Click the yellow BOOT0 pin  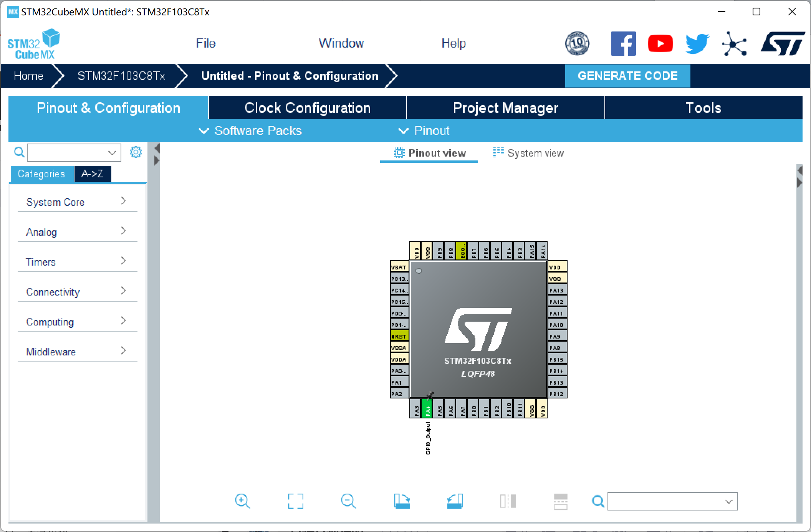(x=462, y=251)
